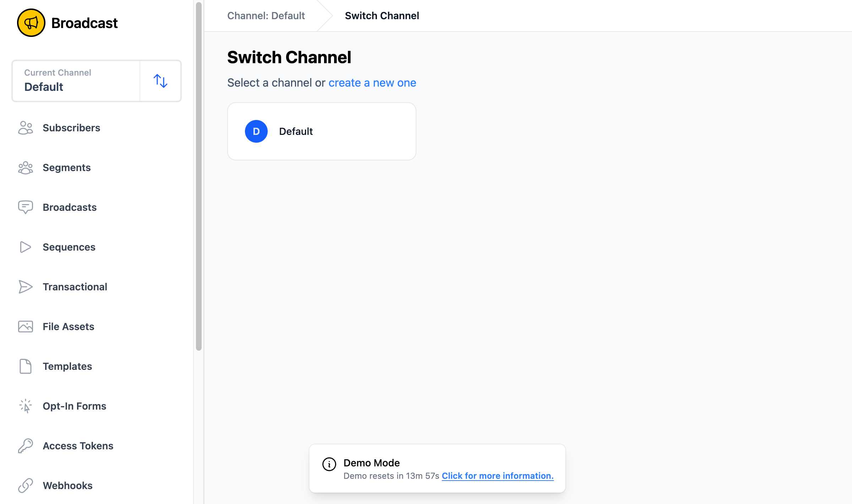This screenshot has width=852, height=504.
Task: Click the Current Channel label
Action: click(58, 72)
